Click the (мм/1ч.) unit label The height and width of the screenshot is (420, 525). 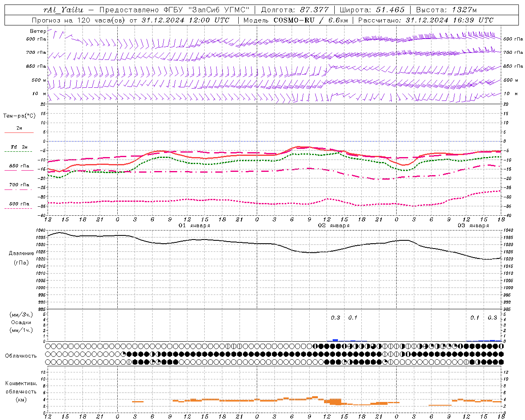(x=21, y=330)
